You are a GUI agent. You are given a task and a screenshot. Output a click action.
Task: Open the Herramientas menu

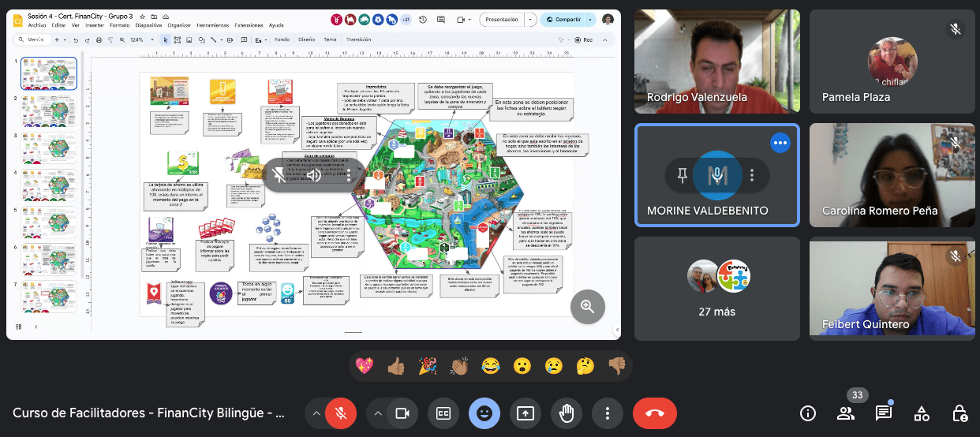tap(213, 25)
